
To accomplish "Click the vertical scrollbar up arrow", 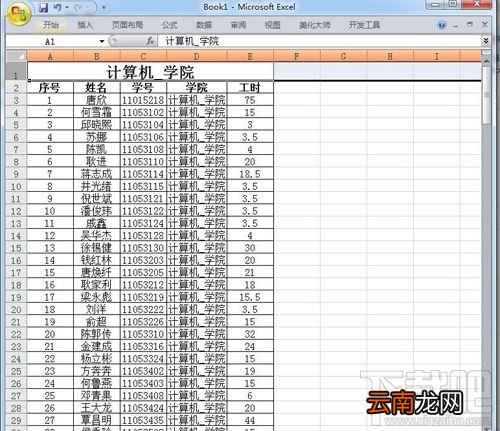I will (x=487, y=61).
